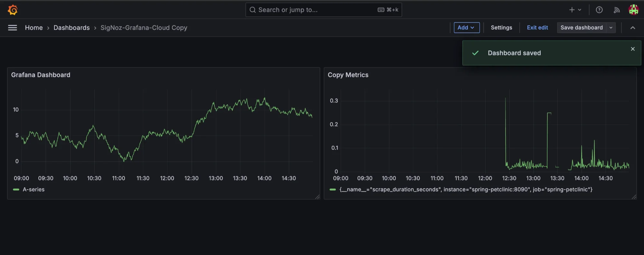Image resolution: width=644 pixels, height=255 pixels.
Task: Click Exit edit
Action: pyautogui.click(x=537, y=28)
